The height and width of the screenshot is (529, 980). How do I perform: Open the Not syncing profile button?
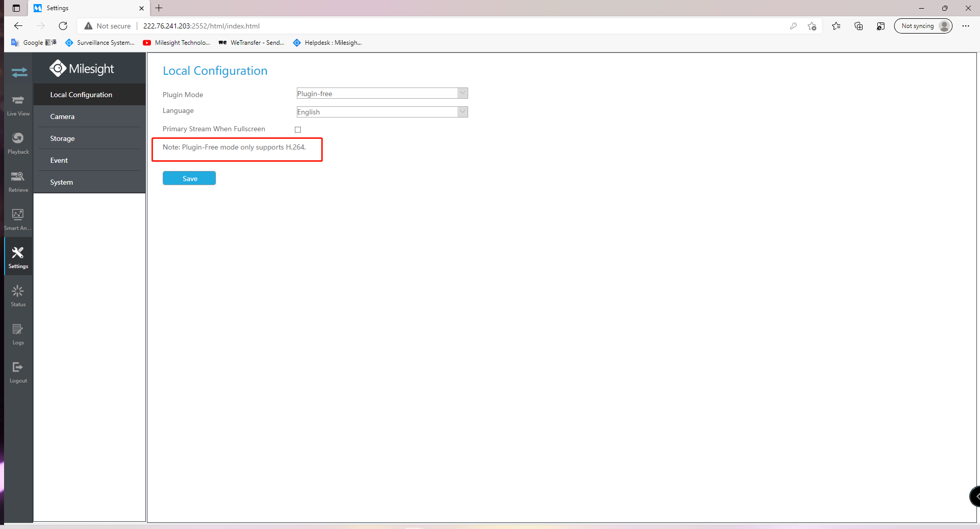(x=923, y=26)
